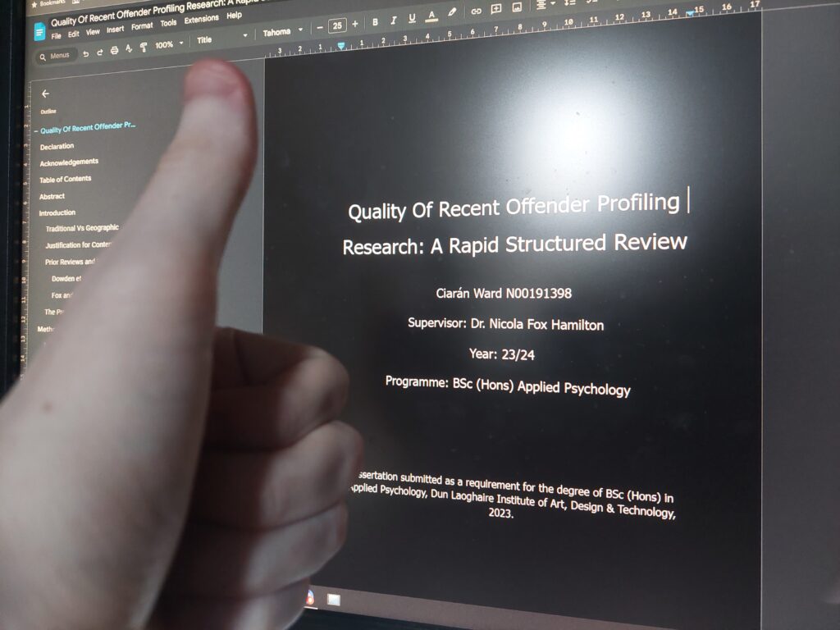
Task: Toggle Italic formatting
Action: coord(394,21)
